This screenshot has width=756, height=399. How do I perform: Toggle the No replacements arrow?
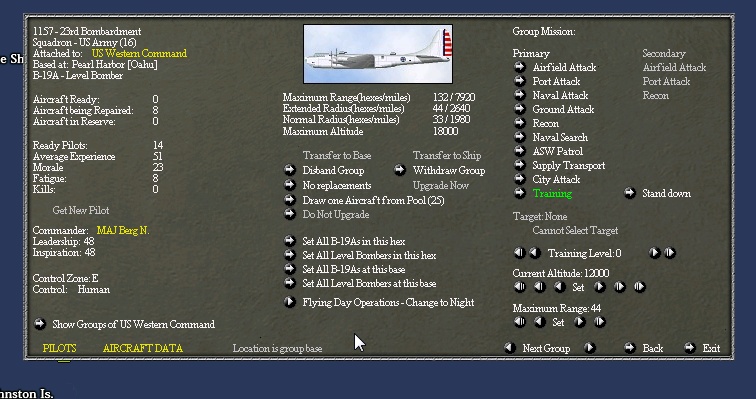coord(289,185)
